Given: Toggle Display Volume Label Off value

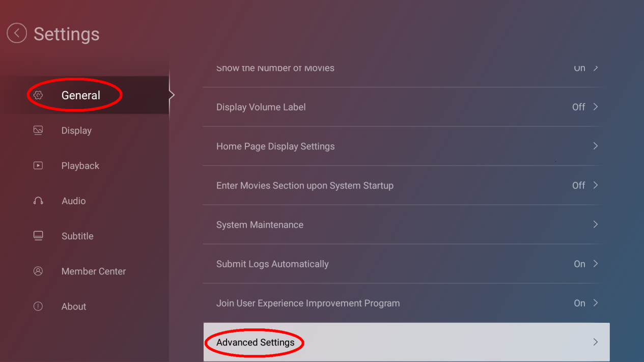Looking at the screenshot, I should tap(578, 107).
